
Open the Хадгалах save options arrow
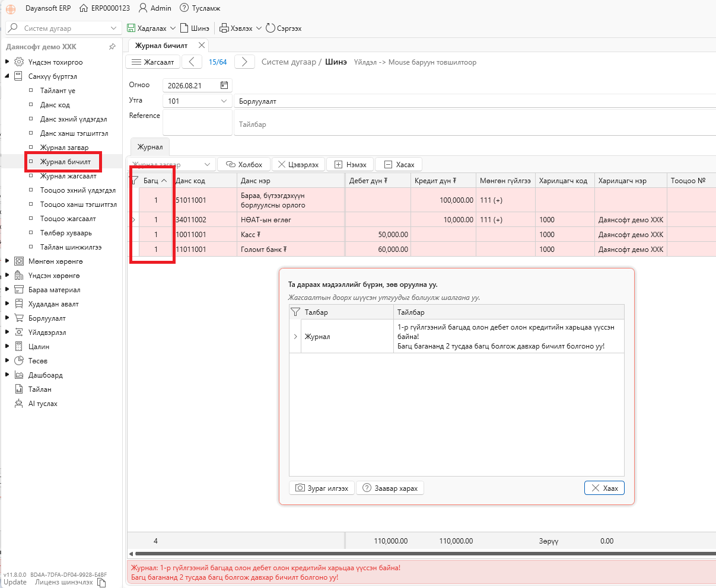tap(173, 28)
